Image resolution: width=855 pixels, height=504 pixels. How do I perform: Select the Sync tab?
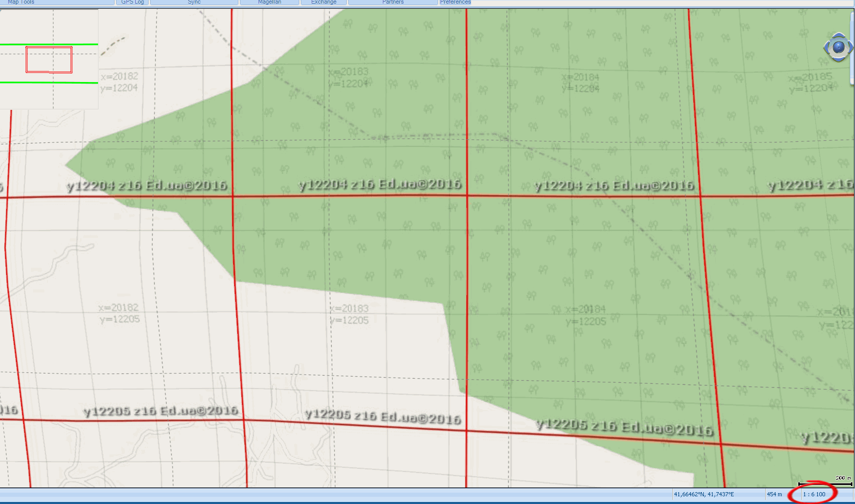[194, 2]
